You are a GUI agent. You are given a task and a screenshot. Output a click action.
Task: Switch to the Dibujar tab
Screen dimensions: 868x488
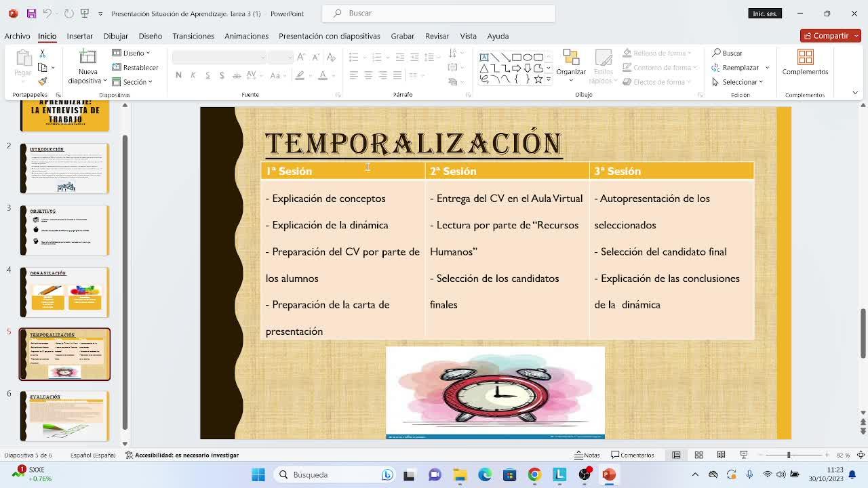[115, 36]
